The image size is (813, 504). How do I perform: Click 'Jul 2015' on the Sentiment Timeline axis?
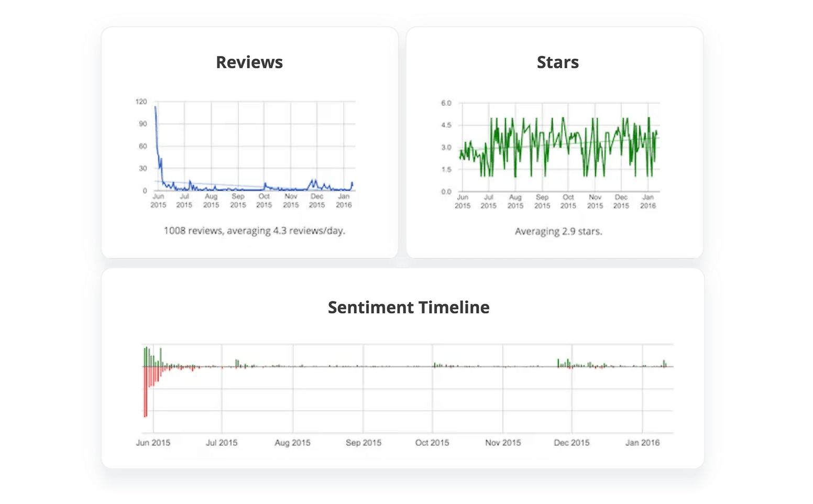click(222, 443)
